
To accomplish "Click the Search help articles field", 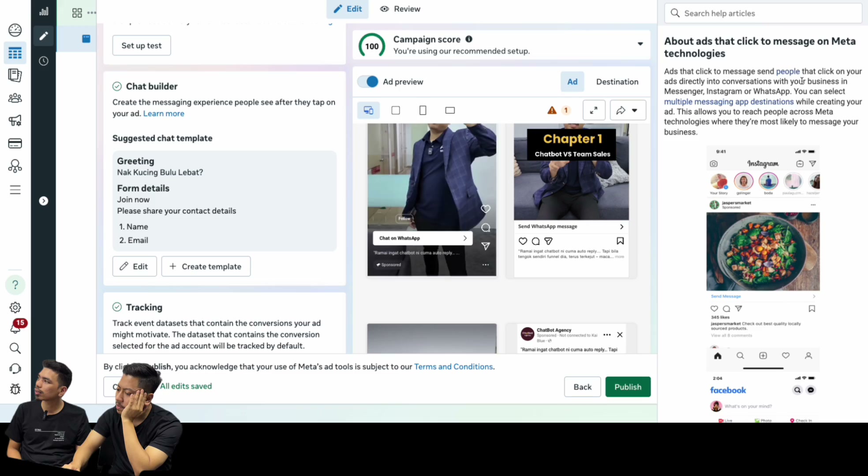I will click(x=763, y=13).
